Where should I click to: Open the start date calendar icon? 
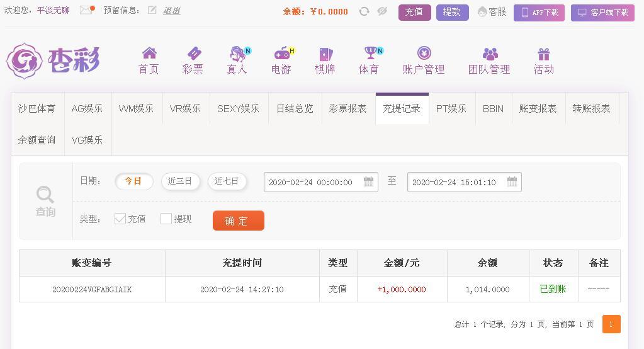(368, 181)
